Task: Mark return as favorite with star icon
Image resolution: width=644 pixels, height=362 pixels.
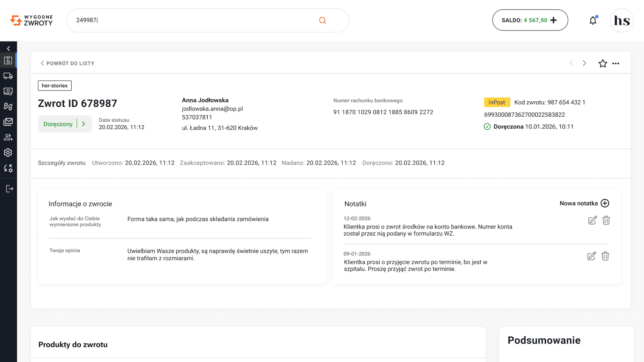Action: tap(603, 64)
